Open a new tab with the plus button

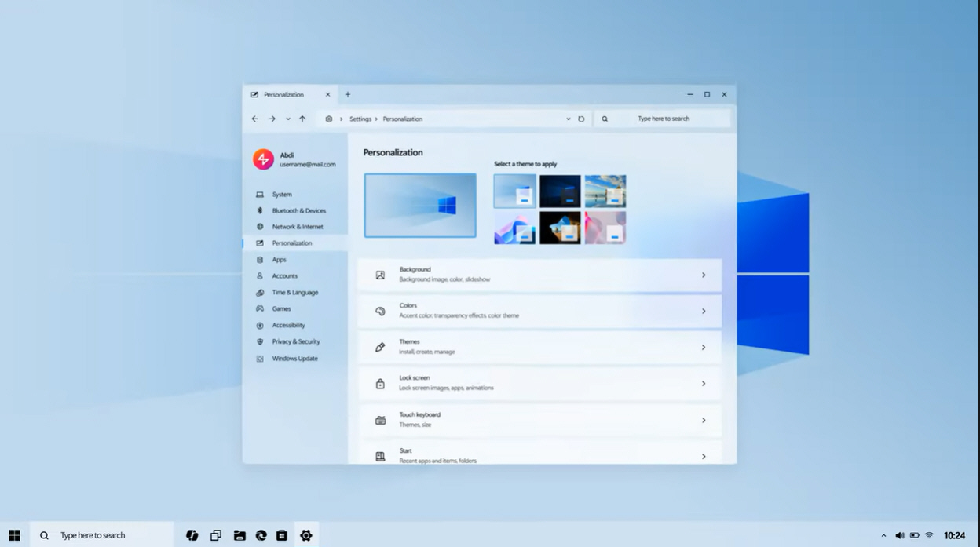pyautogui.click(x=347, y=94)
